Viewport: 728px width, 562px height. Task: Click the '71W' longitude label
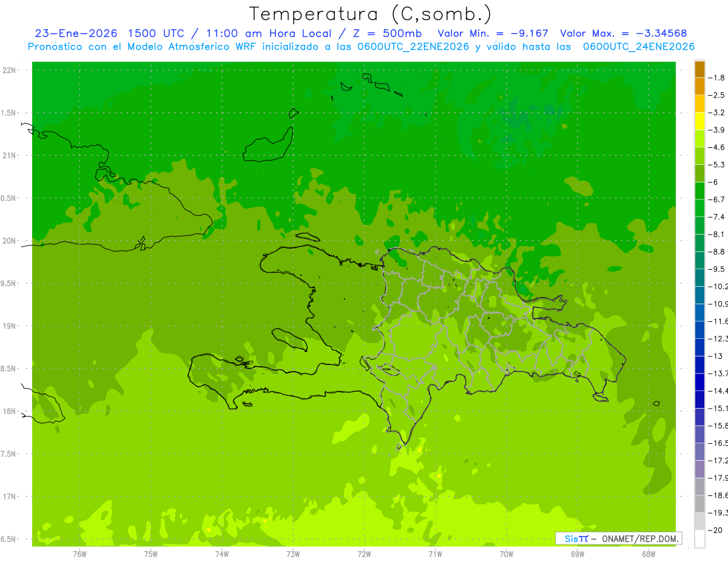(435, 554)
